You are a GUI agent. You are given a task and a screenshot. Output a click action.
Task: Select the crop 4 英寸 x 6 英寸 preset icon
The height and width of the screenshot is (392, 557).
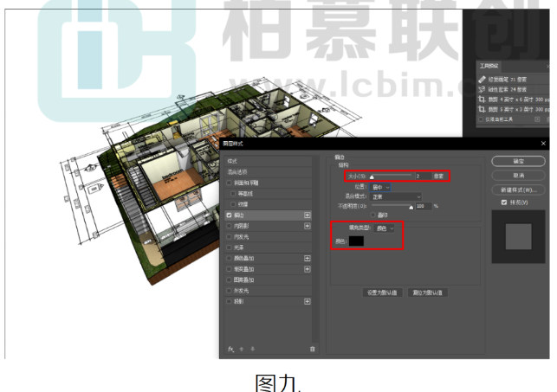(x=482, y=100)
